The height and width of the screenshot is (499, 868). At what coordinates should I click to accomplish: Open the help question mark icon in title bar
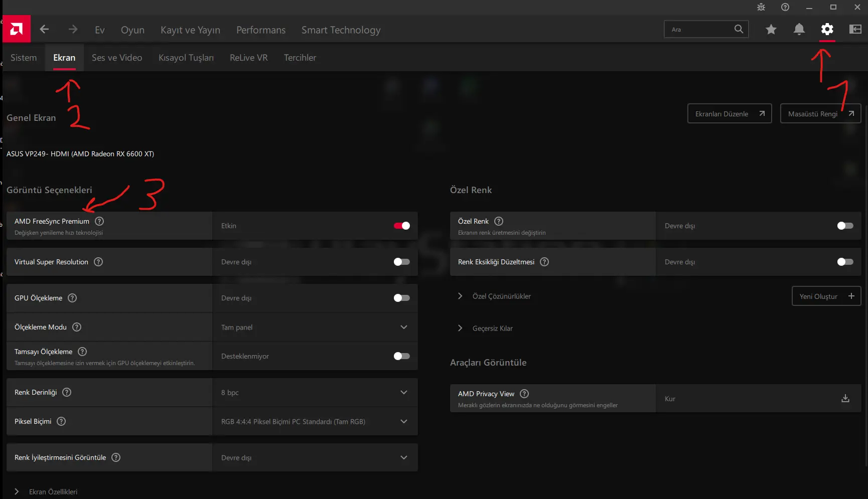click(785, 7)
